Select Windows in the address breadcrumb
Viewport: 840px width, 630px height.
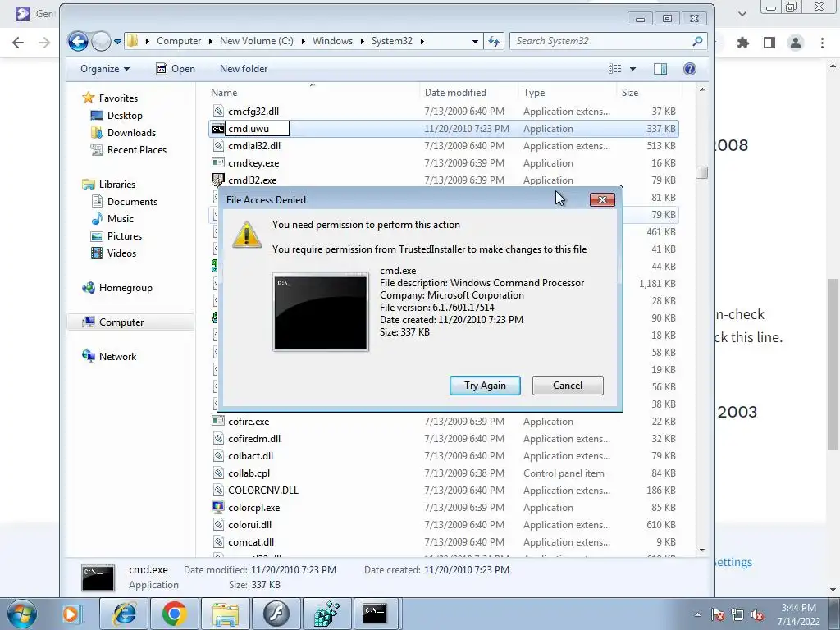point(333,41)
